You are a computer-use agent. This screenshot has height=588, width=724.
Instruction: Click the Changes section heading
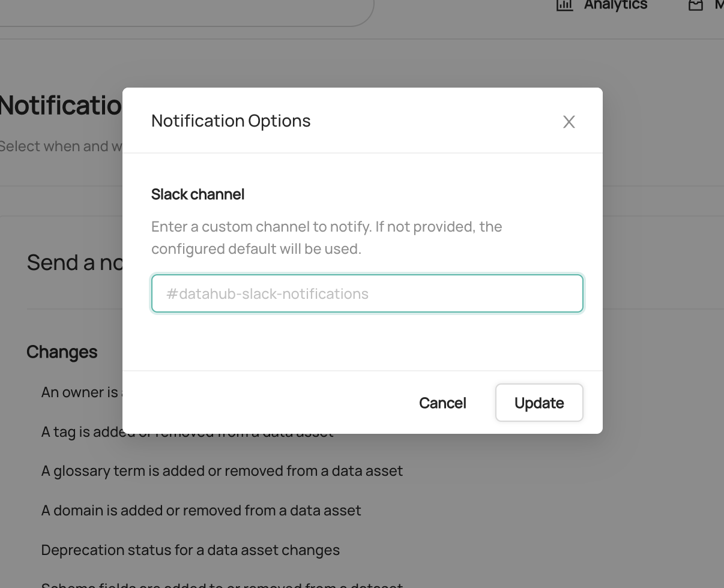pos(62,352)
